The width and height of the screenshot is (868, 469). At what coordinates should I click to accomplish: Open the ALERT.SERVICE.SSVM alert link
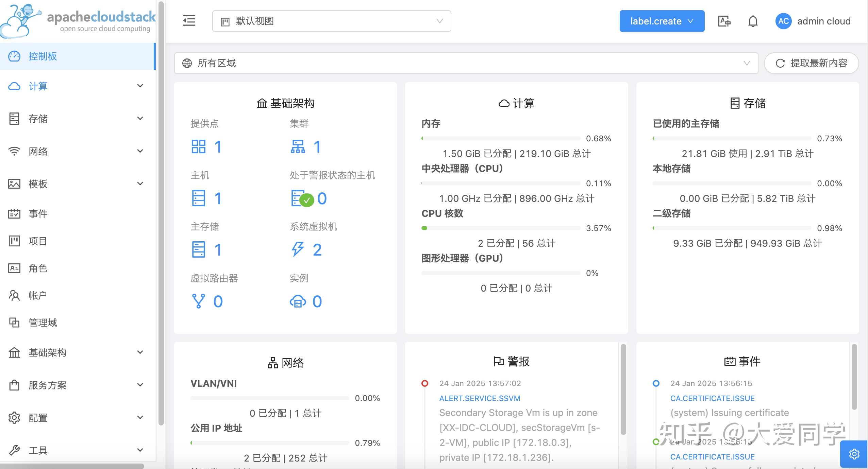point(479,398)
